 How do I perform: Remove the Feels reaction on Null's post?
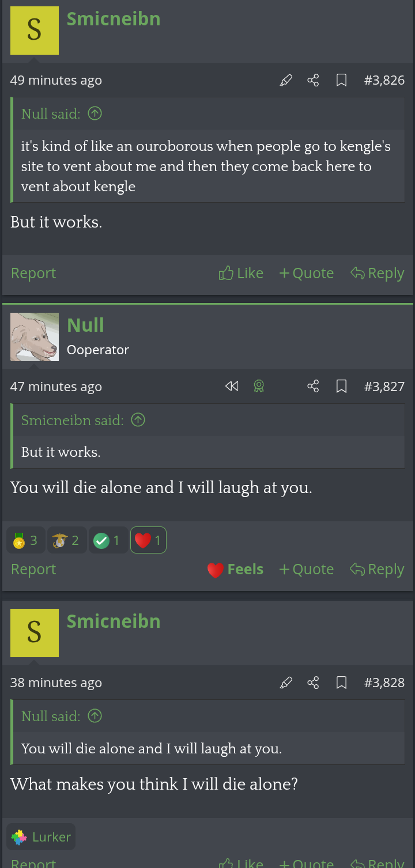235,570
